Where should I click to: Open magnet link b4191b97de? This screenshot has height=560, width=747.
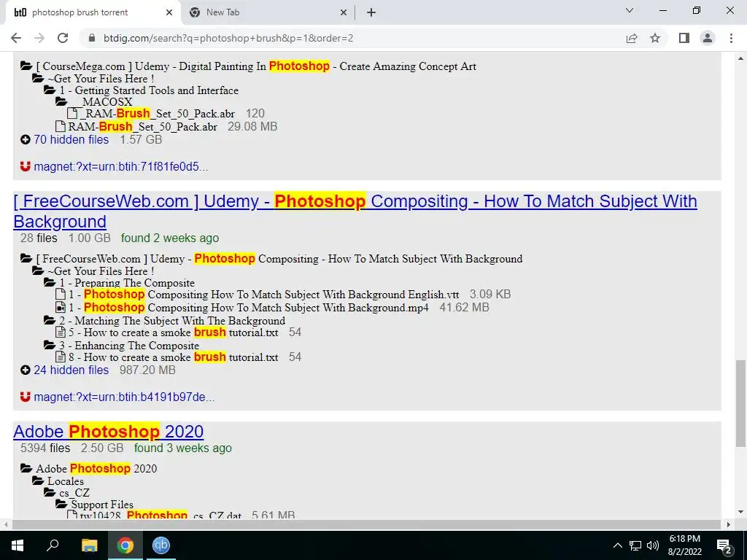point(124,397)
